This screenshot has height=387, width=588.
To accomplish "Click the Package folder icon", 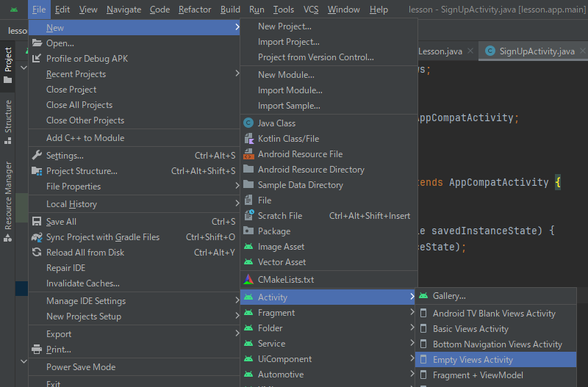I will coord(248,231).
